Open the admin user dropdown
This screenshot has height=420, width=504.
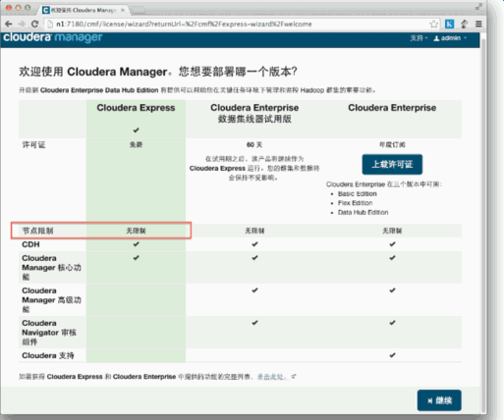(x=450, y=38)
